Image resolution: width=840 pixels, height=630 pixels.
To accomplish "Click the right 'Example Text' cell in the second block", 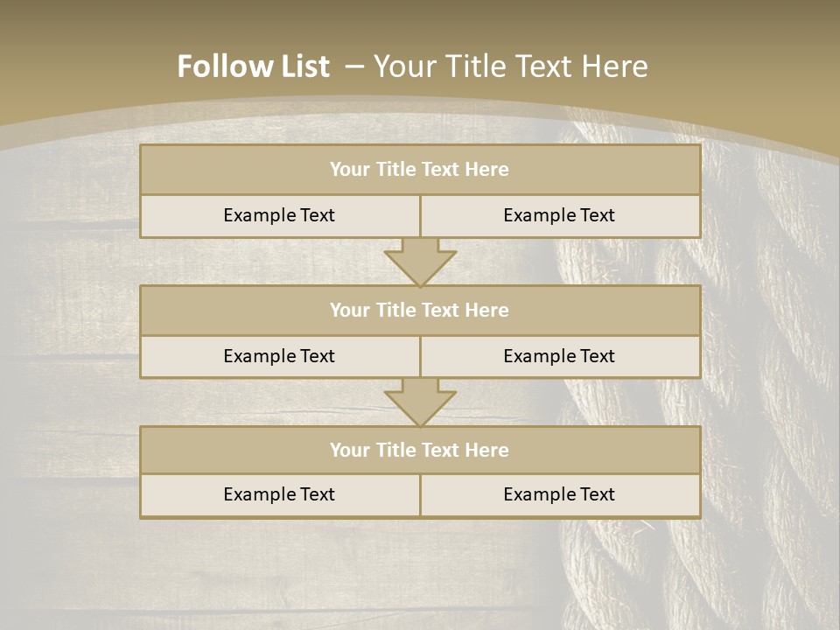I will click(559, 356).
